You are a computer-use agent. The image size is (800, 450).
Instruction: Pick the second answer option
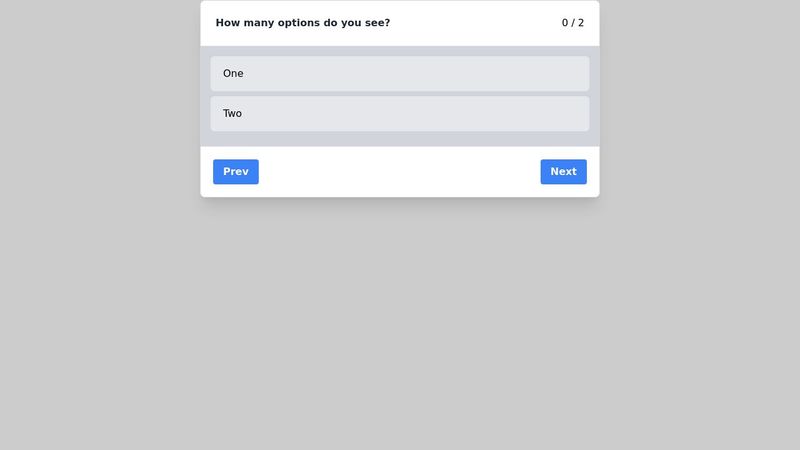pyautogui.click(x=399, y=114)
